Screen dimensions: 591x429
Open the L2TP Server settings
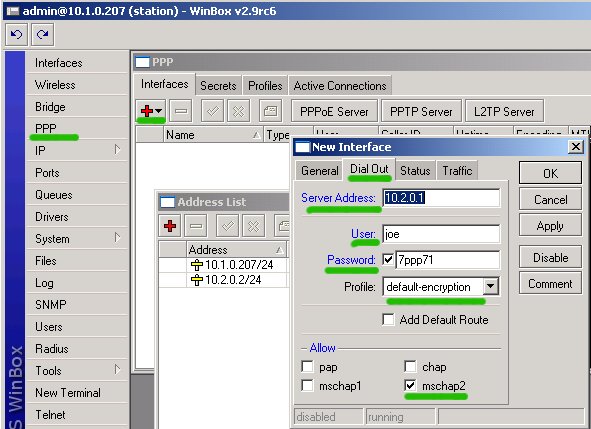coord(504,112)
